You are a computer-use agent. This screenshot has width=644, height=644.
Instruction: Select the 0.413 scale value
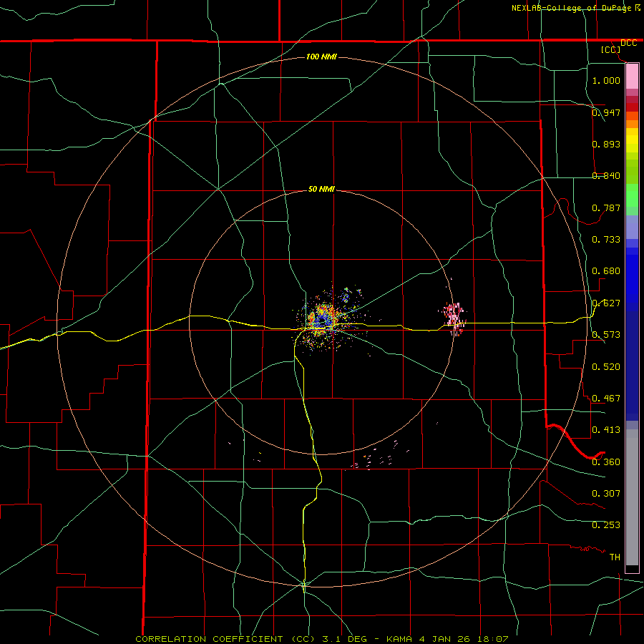click(606, 430)
